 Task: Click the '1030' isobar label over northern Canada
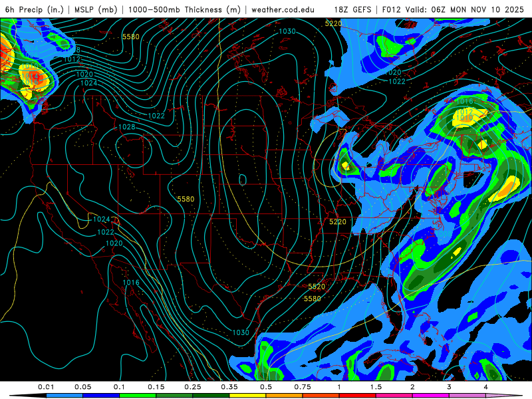[x=287, y=31]
